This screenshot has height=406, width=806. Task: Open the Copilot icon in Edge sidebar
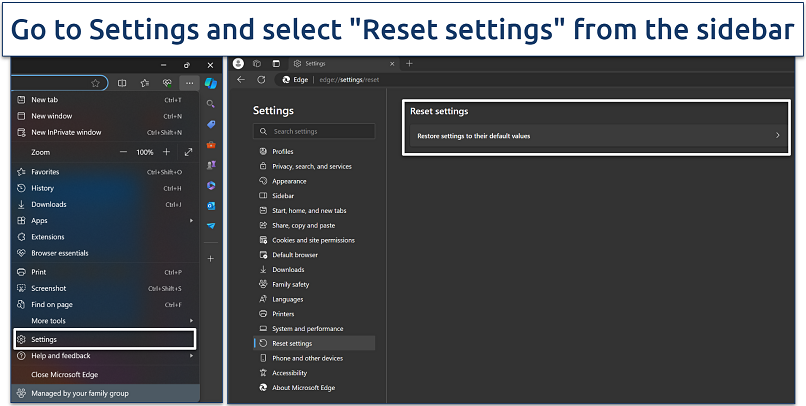tap(212, 82)
